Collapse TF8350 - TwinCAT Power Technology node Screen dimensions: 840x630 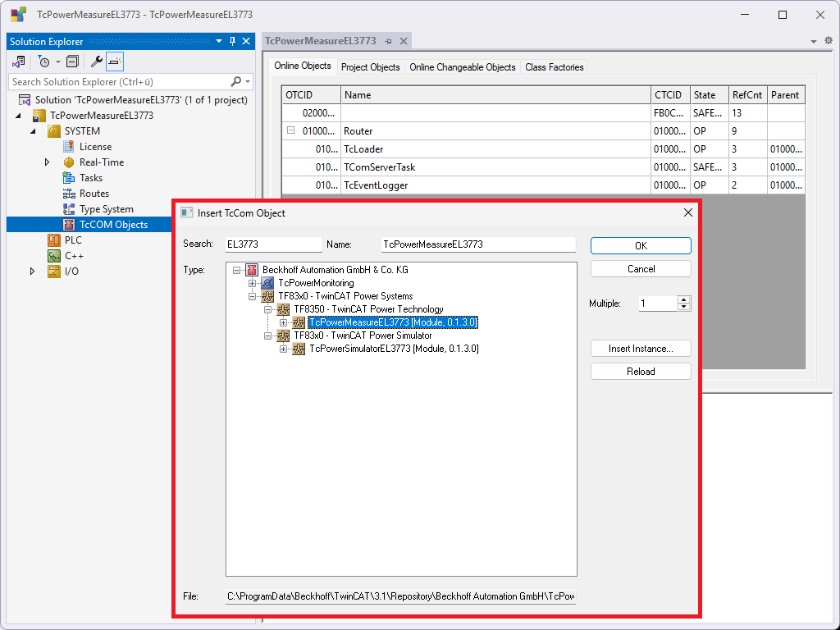[268, 309]
